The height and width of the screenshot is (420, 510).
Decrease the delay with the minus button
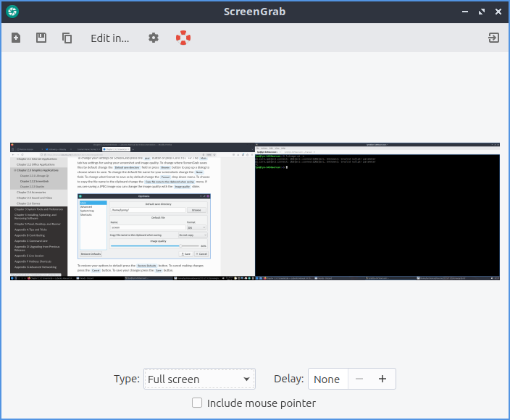coord(359,379)
